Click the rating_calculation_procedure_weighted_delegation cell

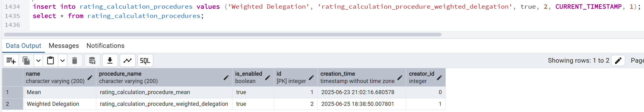coord(164,104)
